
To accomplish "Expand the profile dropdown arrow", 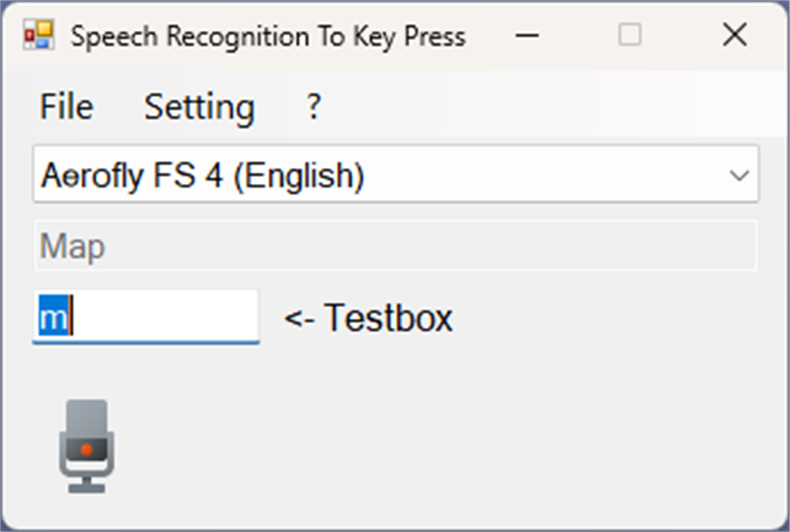I will [x=739, y=175].
